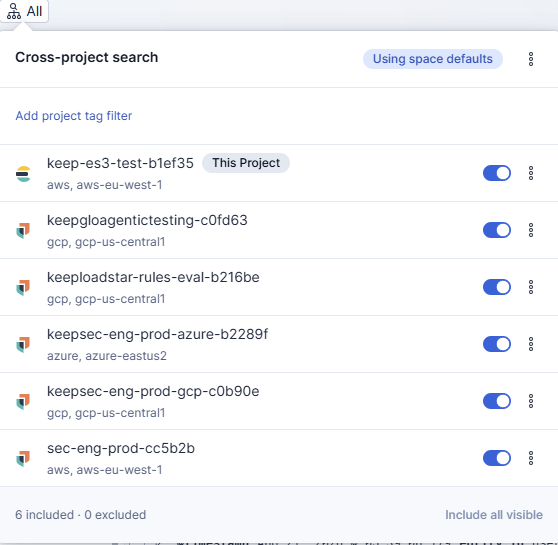The height and width of the screenshot is (545, 558).
Task: Click project name keepsec-eng-prod-azure-b2289f
Action: click(157, 334)
